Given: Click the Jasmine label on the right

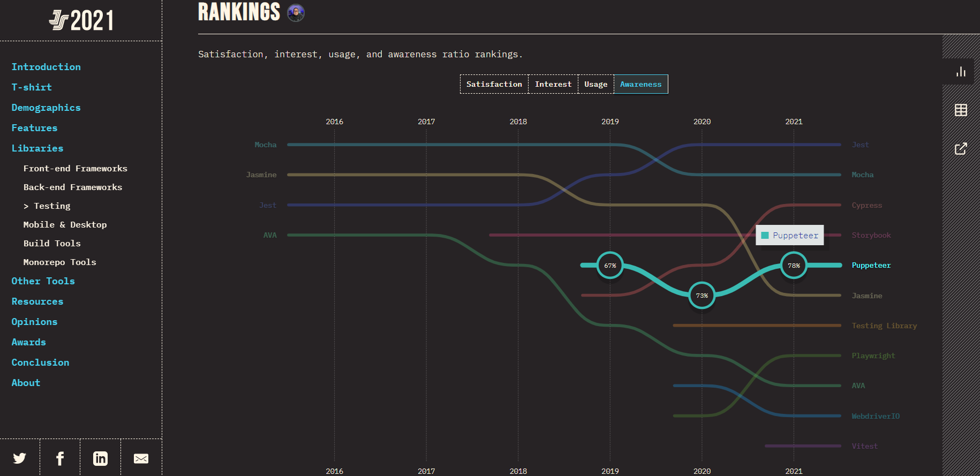Looking at the screenshot, I should tap(866, 296).
